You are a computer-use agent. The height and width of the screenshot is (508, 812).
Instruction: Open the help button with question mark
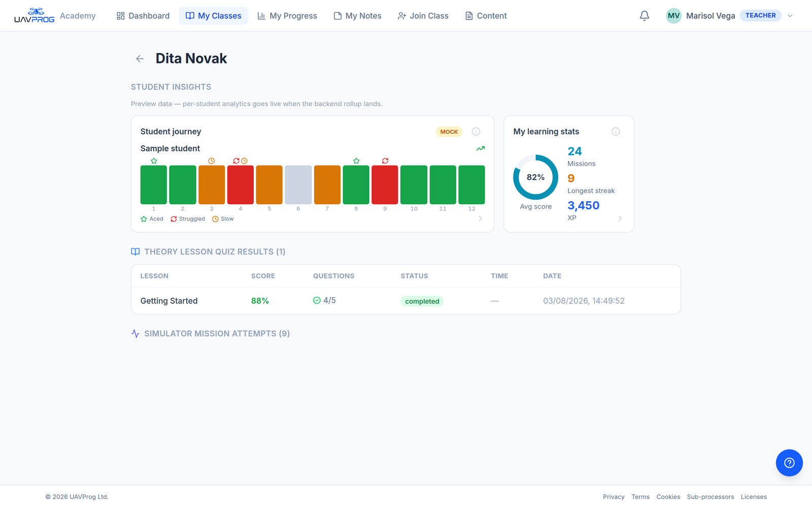click(x=789, y=463)
